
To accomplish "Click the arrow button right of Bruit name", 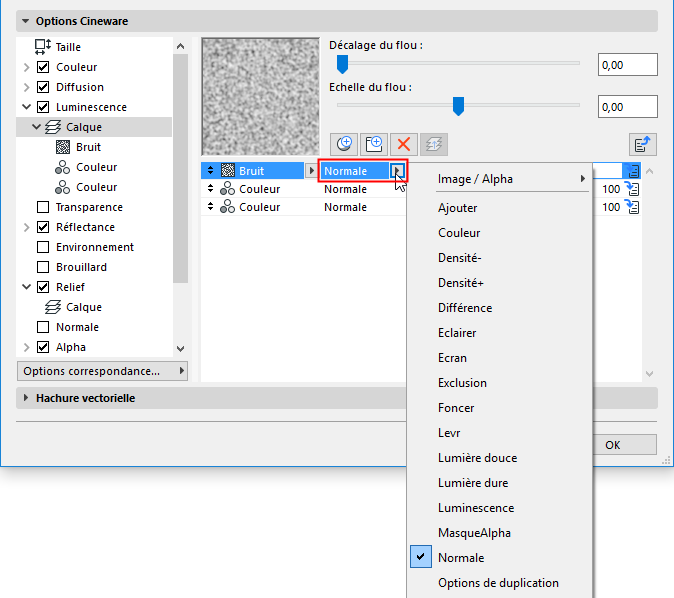I will [312, 171].
